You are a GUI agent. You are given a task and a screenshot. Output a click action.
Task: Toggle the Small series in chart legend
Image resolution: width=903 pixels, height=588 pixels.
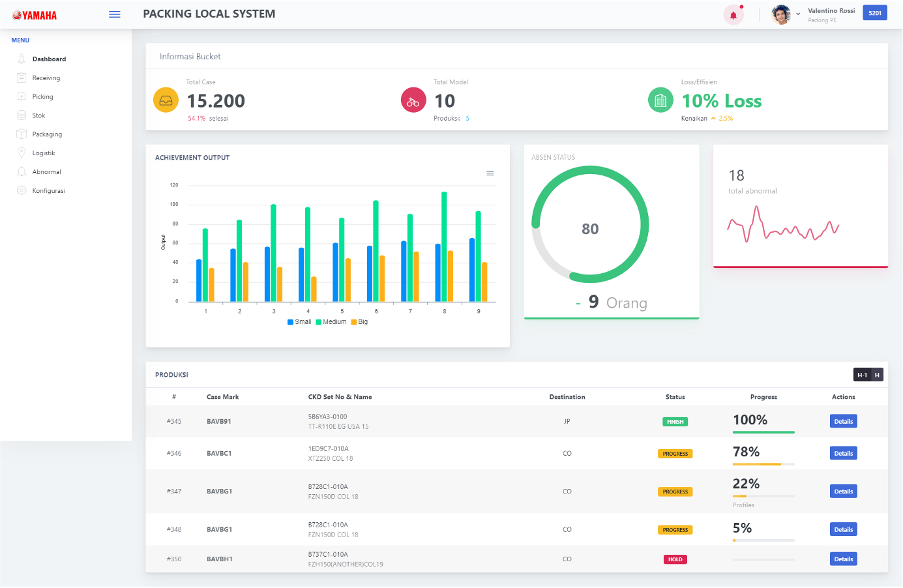pos(299,322)
